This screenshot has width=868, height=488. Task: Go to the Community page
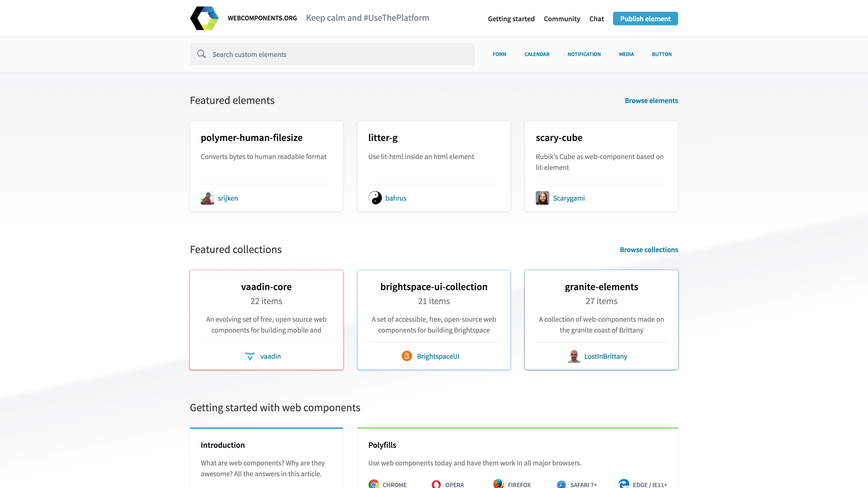(x=562, y=19)
